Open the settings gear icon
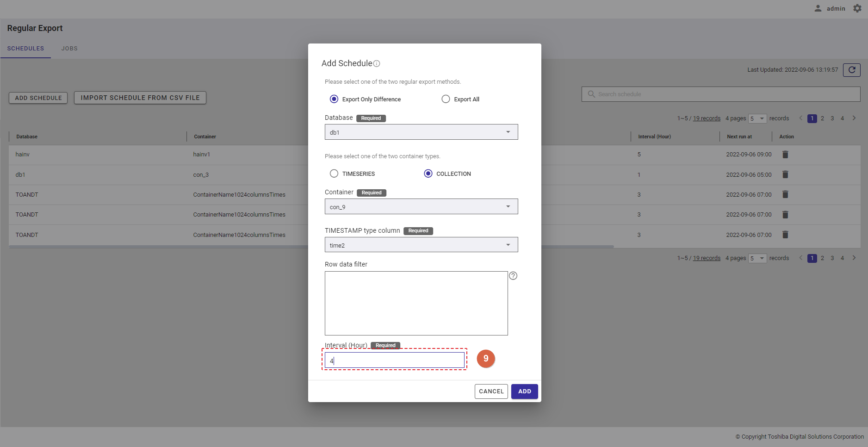The height and width of the screenshot is (447, 868). (857, 8)
